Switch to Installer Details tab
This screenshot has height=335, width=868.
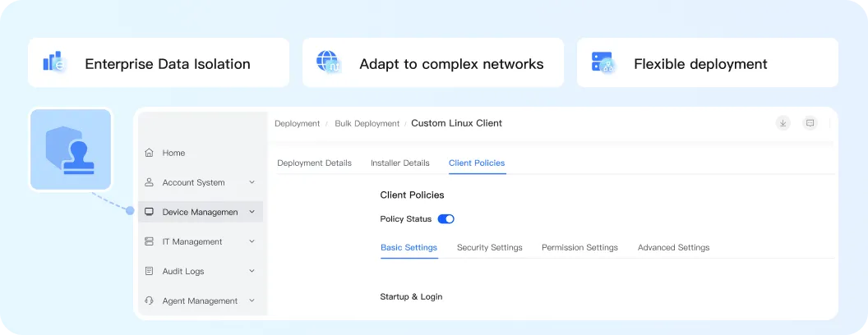coord(400,163)
